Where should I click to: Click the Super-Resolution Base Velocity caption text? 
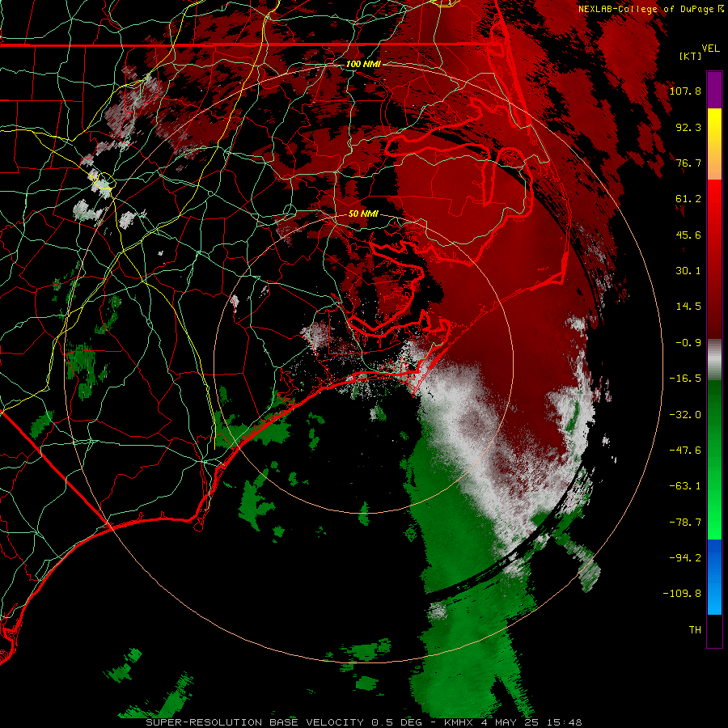click(x=363, y=722)
